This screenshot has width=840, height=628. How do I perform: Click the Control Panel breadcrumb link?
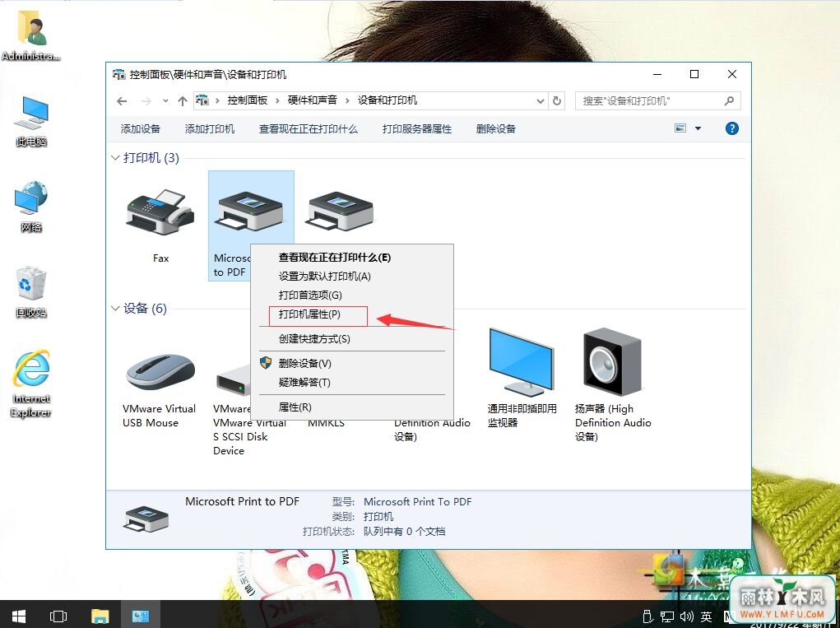coord(247,100)
